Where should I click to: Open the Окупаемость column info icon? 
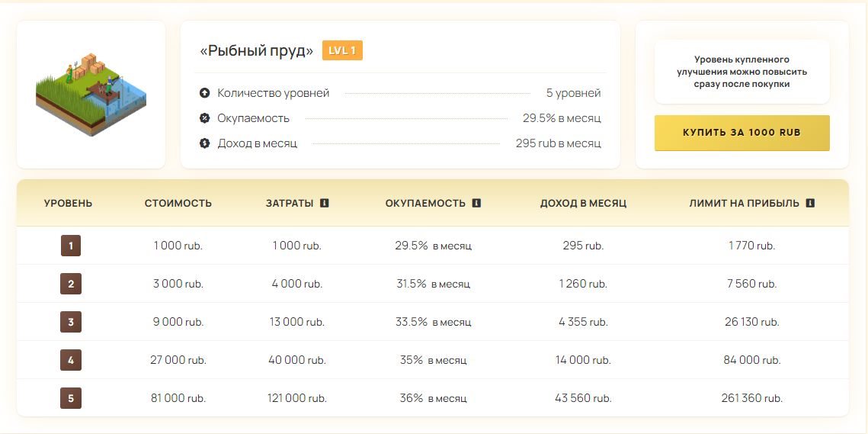(x=476, y=203)
